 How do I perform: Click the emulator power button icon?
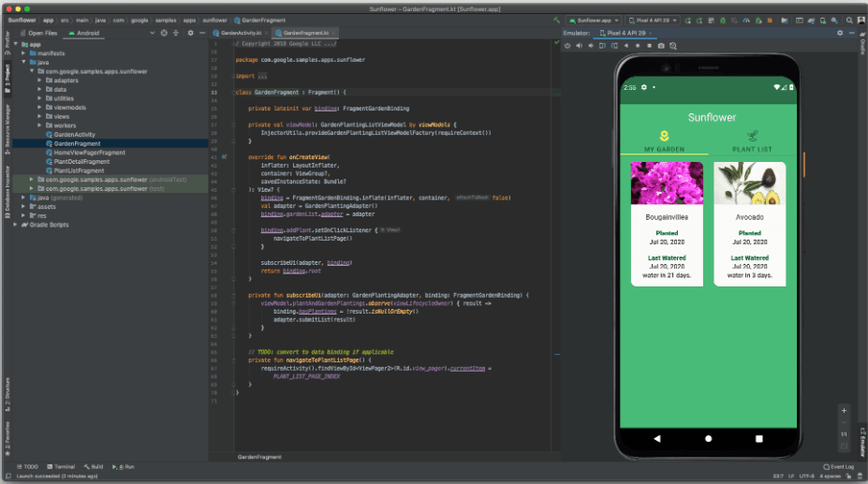tap(567, 45)
